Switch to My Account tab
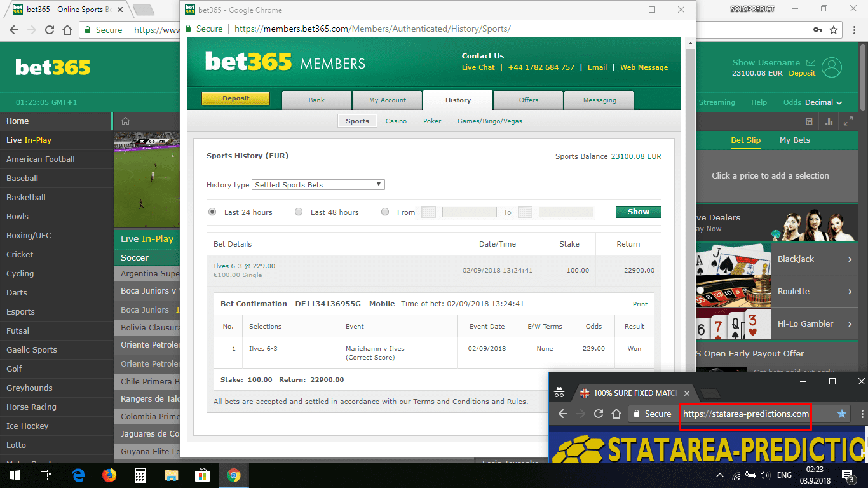Image resolution: width=868 pixels, height=488 pixels. (x=388, y=100)
